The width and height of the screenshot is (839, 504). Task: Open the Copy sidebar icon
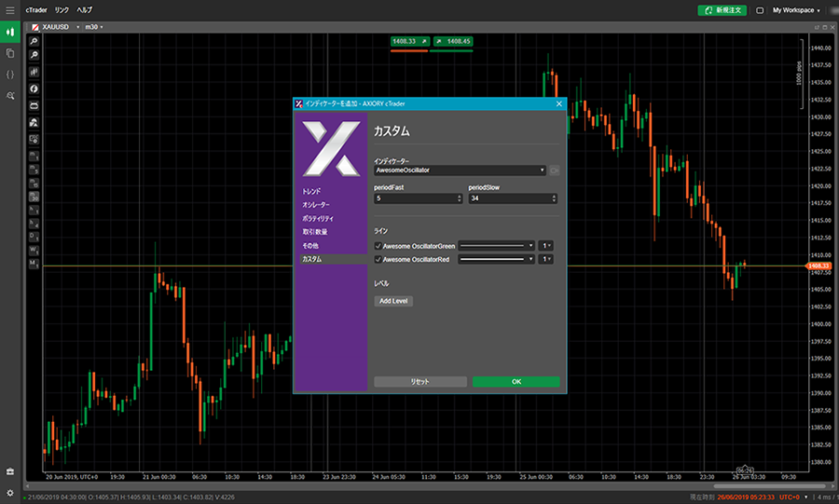10,53
